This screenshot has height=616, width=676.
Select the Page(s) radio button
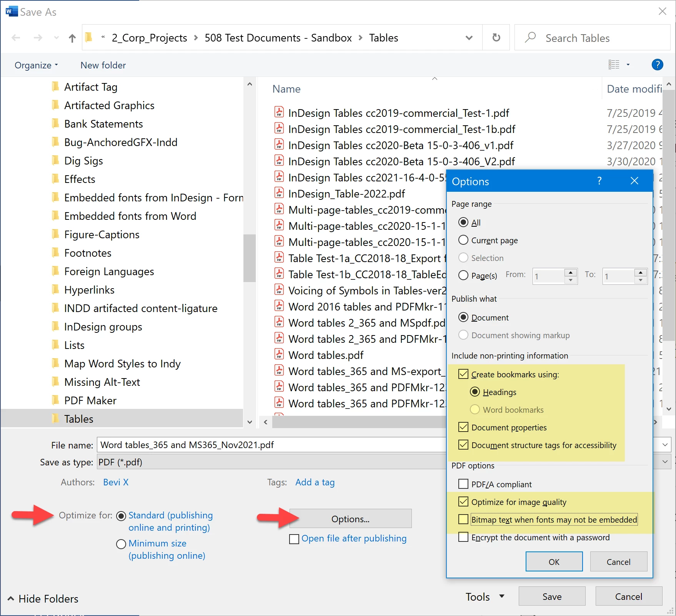pos(463,276)
